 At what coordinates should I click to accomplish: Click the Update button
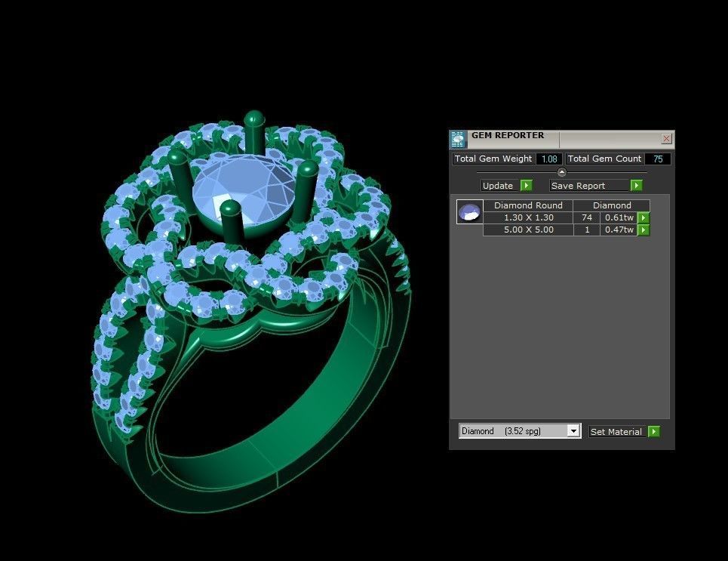499,186
